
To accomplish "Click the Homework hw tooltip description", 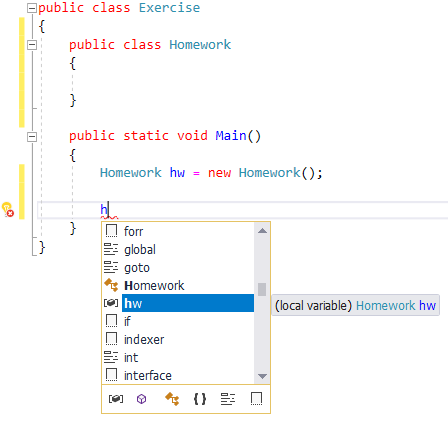I will pyautogui.click(x=355, y=305).
